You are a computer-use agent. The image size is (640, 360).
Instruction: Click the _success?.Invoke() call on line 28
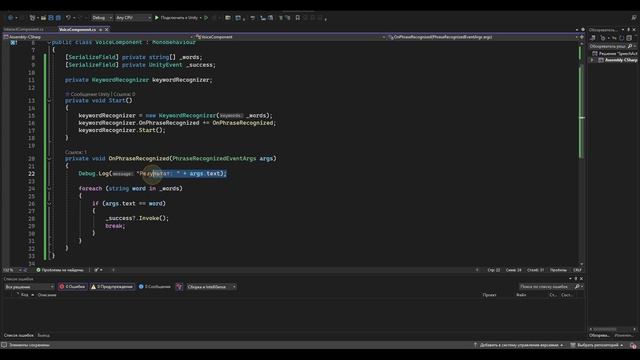pos(137,218)
